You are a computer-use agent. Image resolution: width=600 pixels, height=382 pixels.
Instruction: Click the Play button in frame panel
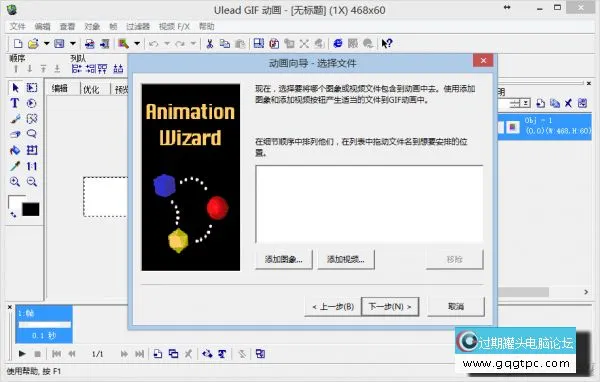click(22, 354)
